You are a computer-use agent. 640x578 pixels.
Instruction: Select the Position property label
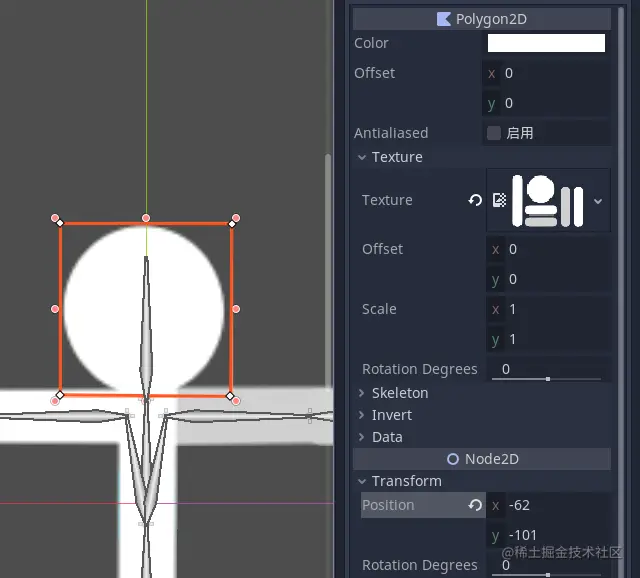click(388, 505)
